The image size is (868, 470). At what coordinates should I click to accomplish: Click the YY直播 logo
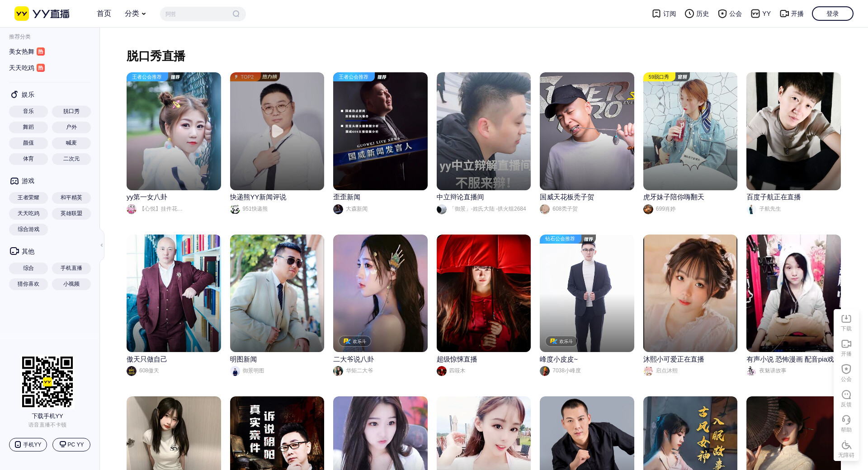42,14
